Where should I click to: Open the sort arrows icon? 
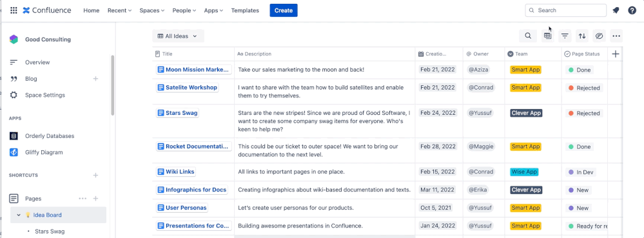pyautogui.click(x=582, y=36)
